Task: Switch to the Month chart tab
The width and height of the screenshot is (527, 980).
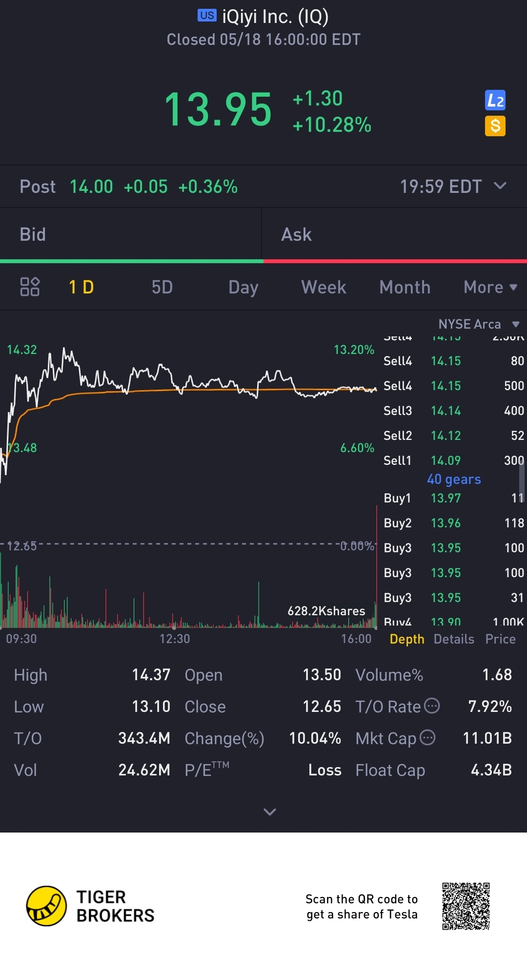Action: 405,287
